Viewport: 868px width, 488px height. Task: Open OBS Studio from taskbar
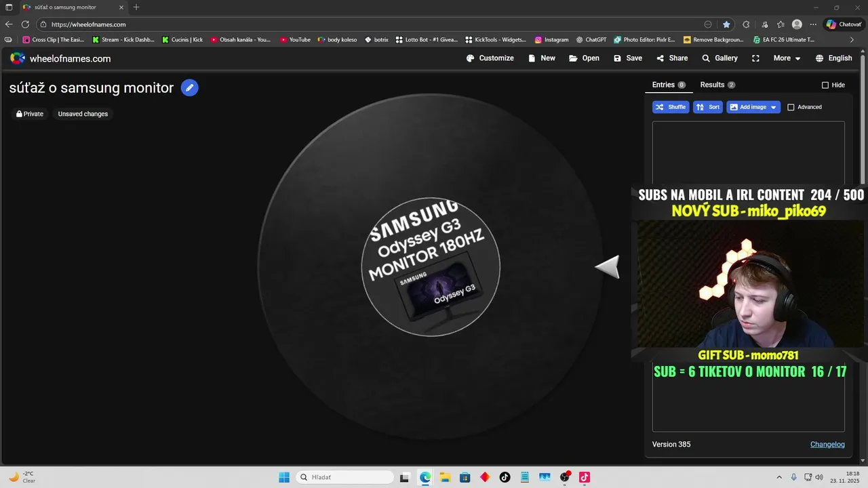coord(564,477)
